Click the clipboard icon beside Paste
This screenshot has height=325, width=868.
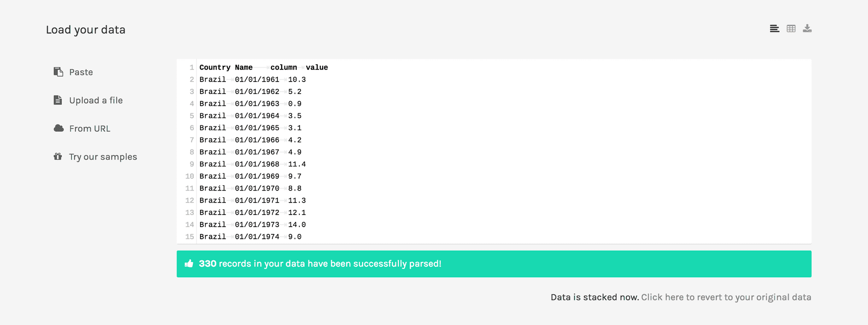(x=58, y=71)
